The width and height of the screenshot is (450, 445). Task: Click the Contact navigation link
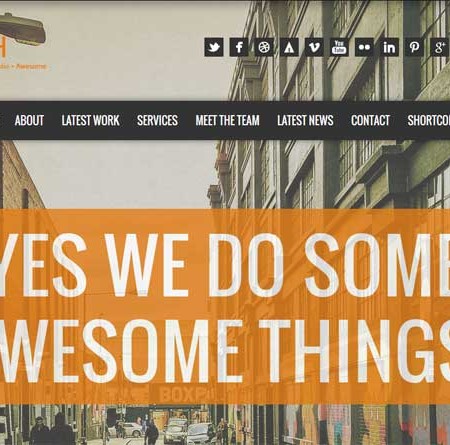pos(370,120)
